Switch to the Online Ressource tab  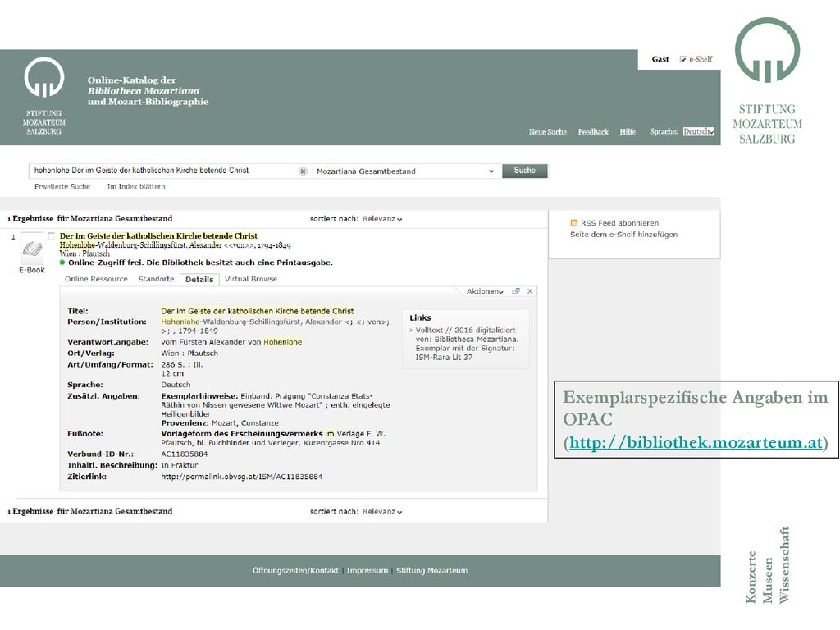coord(97,279)
